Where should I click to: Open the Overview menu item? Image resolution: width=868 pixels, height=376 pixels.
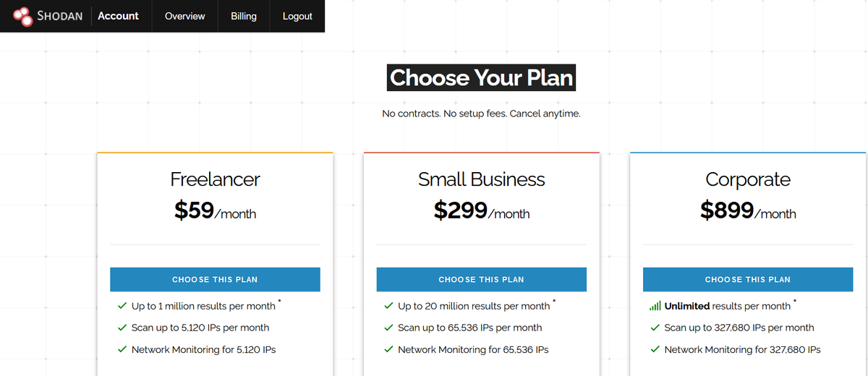pyautogui.click(x=184, y=16)
